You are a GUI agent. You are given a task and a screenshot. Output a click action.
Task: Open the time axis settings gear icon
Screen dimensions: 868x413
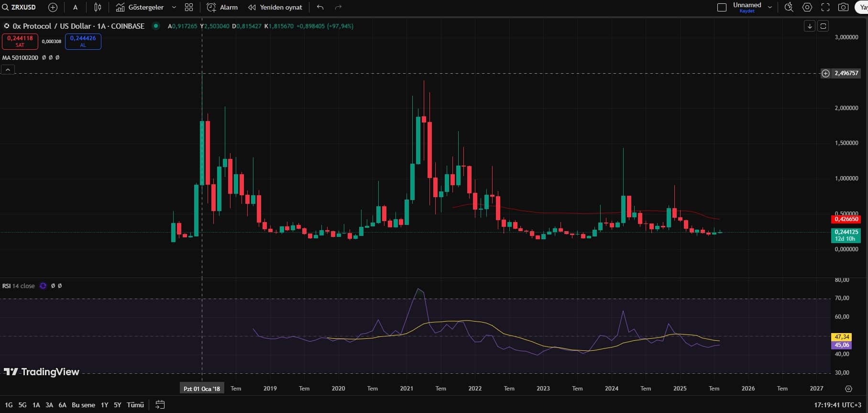(x=848, y=389)
